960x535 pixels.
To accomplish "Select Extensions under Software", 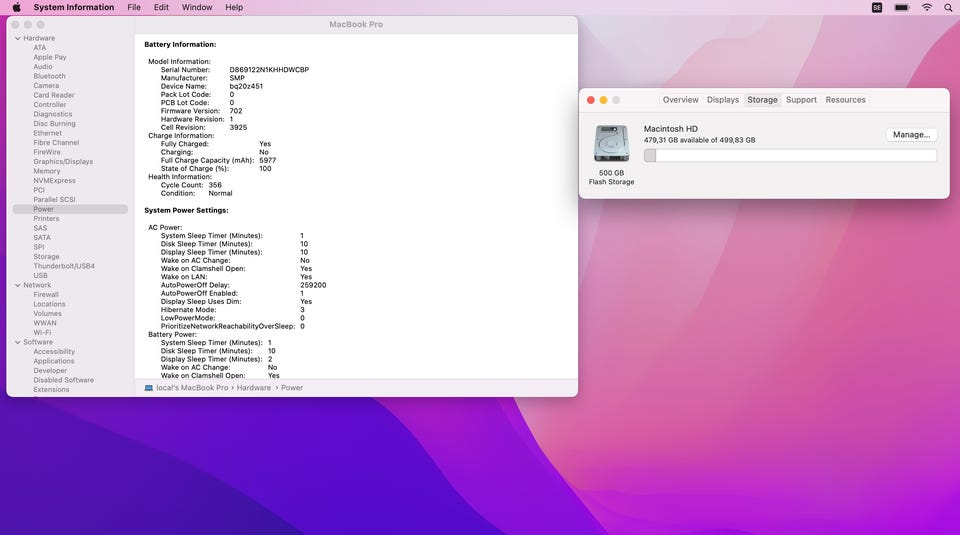I will [51, 389].
